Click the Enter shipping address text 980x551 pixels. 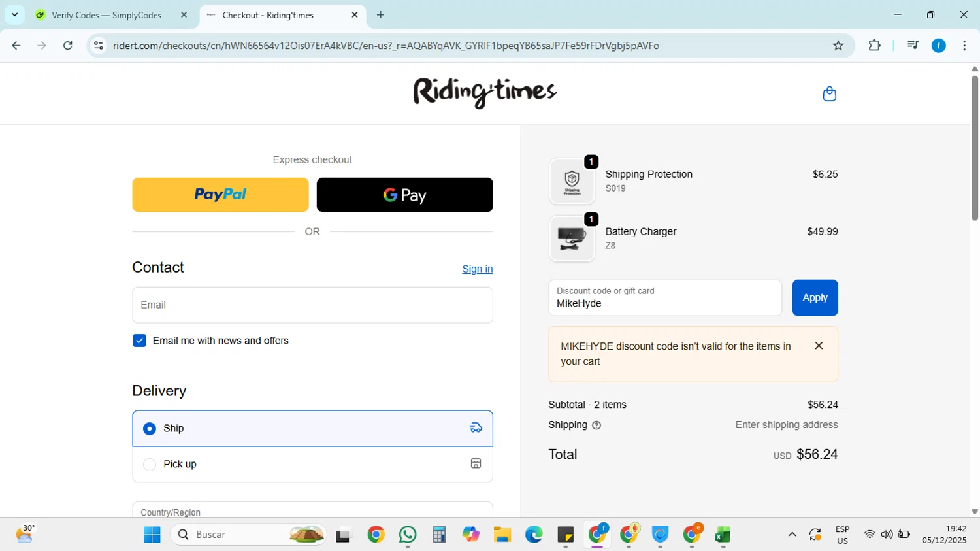coord(787,425)
